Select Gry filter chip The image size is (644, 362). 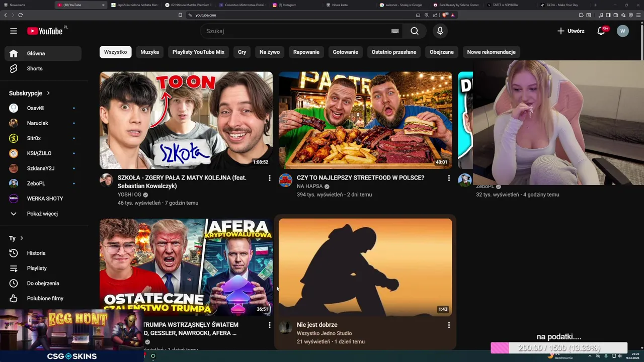click(x=242, y=52)
